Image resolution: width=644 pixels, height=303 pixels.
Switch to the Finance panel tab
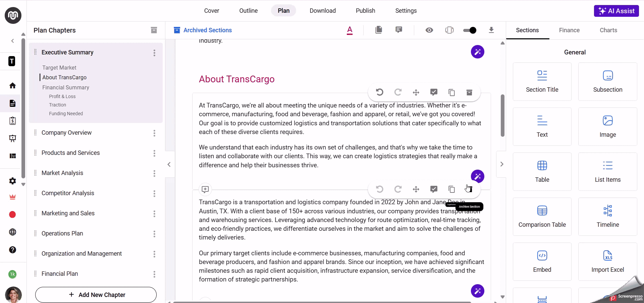tap(569, 30)
